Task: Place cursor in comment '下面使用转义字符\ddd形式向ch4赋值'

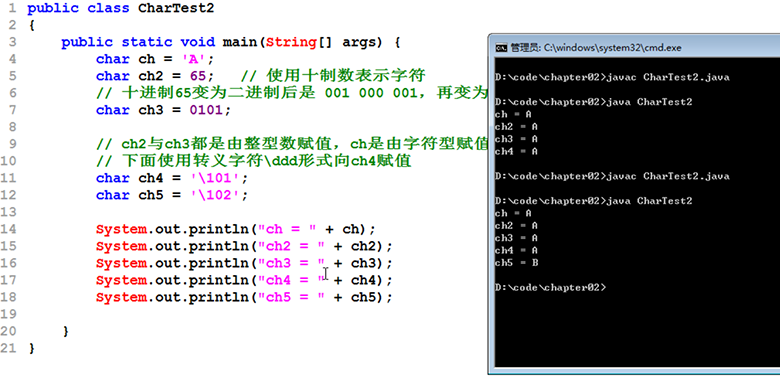Action: click(266, 161)
